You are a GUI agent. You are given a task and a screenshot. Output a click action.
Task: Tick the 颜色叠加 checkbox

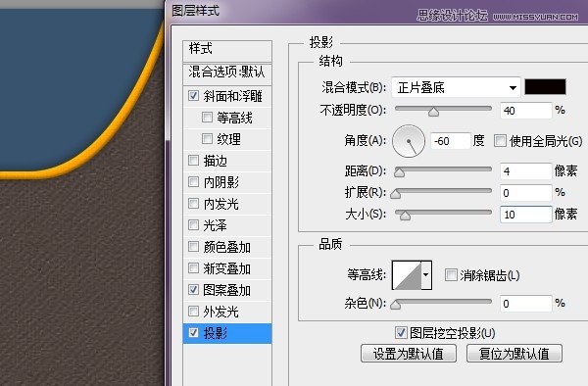click(x=193, y=247)
